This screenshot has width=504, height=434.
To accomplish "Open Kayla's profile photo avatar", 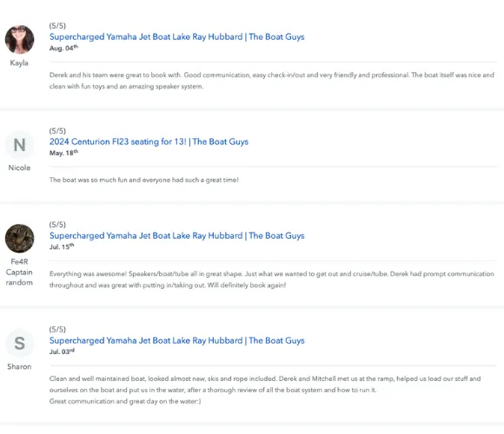I will coord(20,39).
